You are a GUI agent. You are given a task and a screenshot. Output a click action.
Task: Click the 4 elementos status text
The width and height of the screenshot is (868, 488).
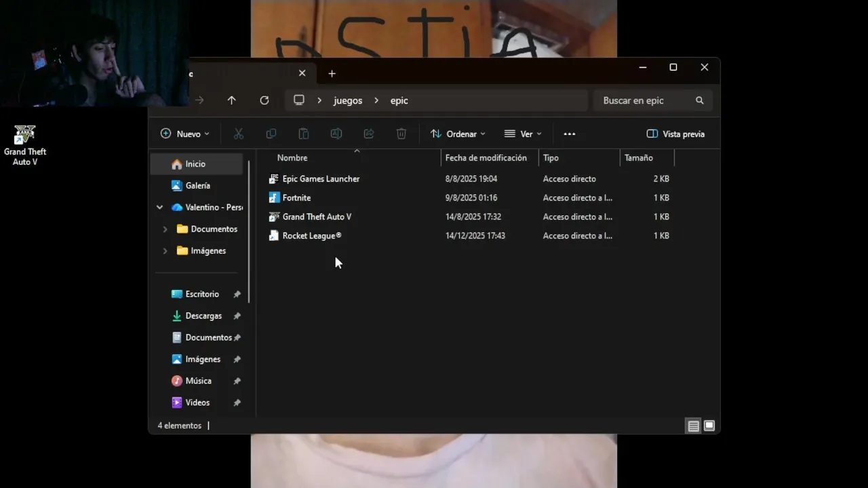click(x=180, y=426)
